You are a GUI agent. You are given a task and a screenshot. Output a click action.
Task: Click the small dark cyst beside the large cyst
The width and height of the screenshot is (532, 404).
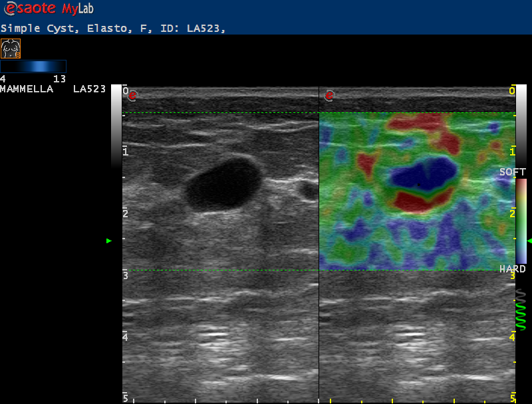point(308,190)
